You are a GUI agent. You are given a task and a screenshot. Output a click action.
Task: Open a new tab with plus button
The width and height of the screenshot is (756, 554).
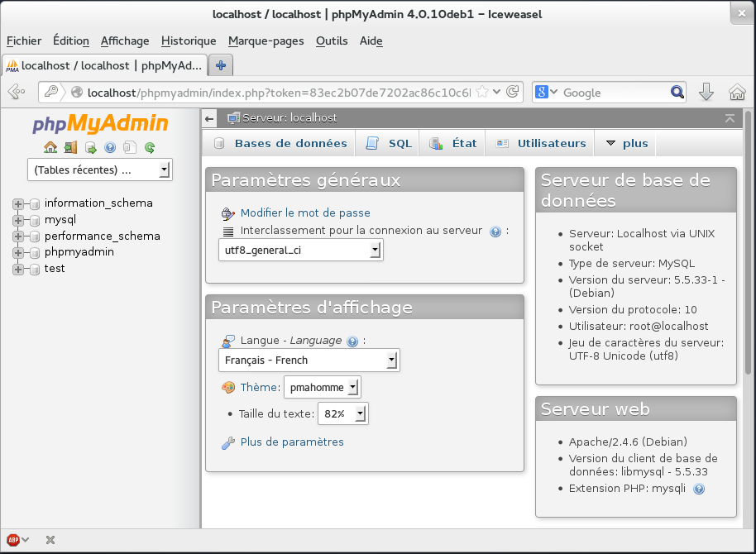(x=221, y=65)
